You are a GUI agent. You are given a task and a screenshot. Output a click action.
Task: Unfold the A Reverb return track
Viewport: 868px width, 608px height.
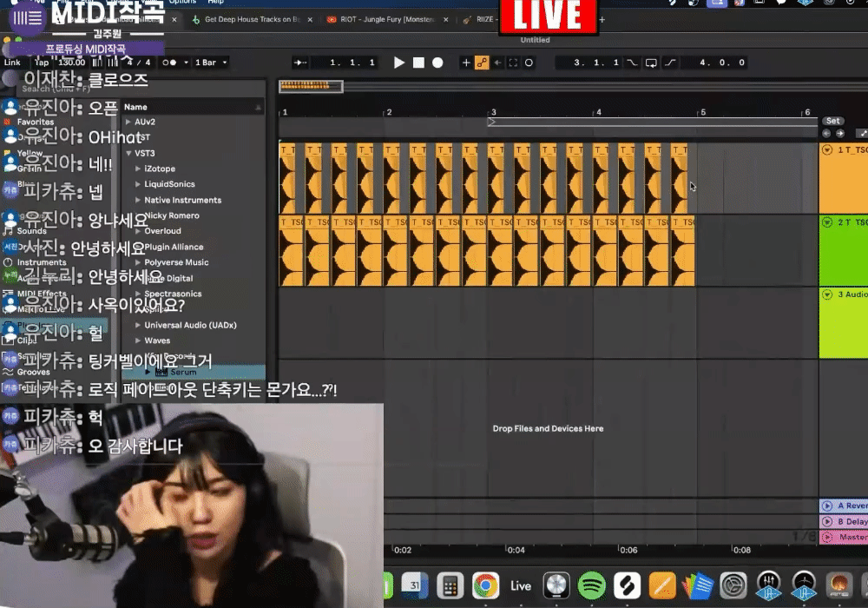pos(827,506)
